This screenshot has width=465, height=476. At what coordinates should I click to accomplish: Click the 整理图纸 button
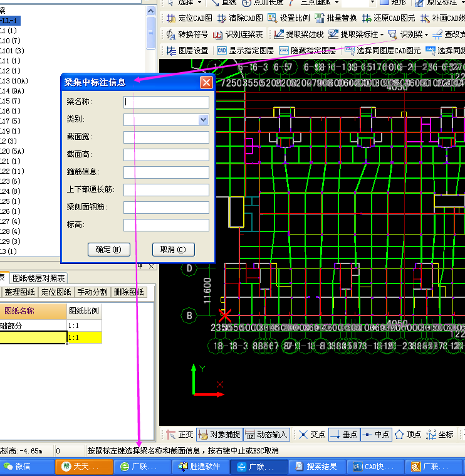pos(19,292)
